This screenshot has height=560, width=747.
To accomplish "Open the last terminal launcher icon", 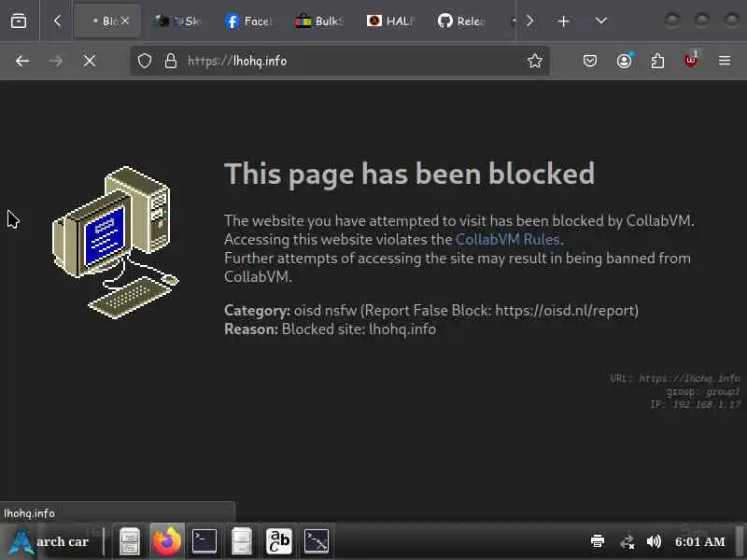I will tap(317, 541).
